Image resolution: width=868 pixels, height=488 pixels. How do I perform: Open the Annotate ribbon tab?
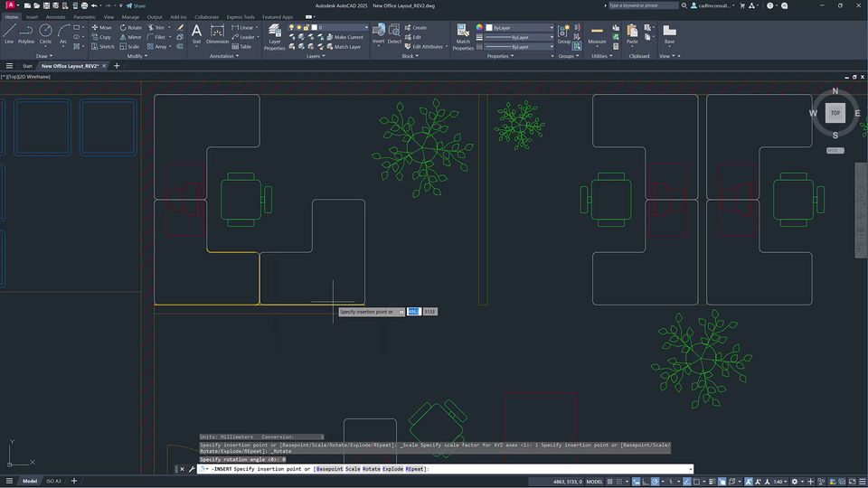coord(55,17)
